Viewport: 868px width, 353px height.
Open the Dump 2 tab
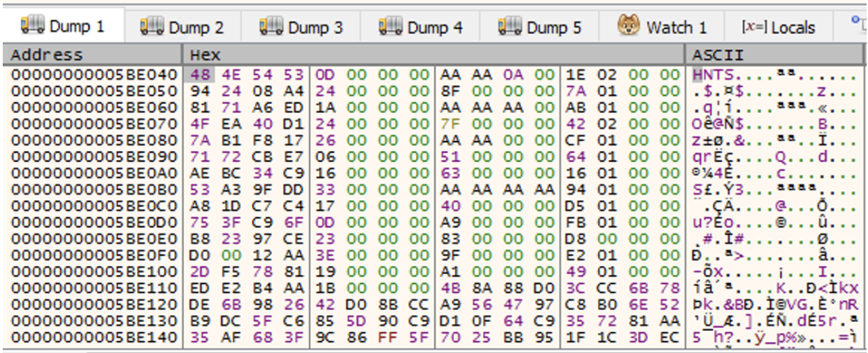(182, 28)
